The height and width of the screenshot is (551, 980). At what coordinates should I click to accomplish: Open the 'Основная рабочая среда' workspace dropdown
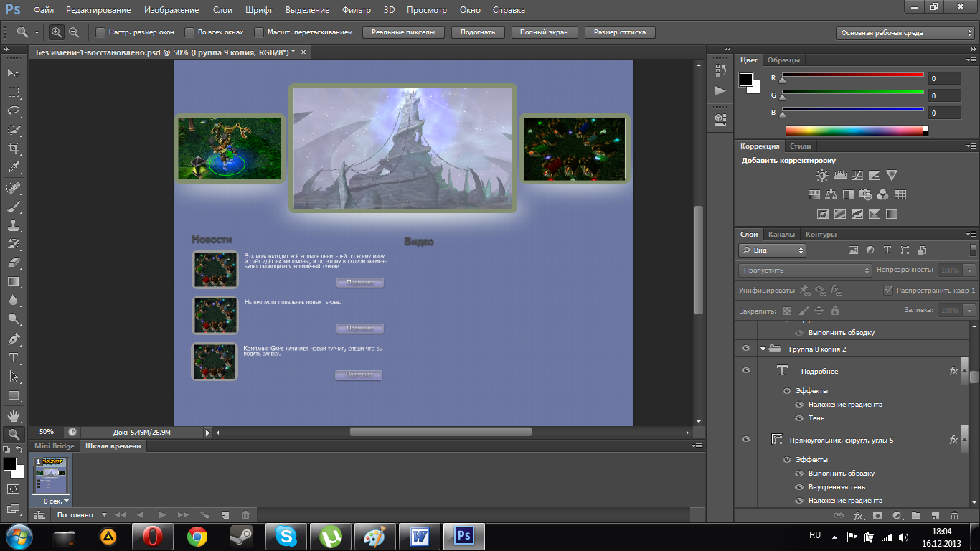905,33
